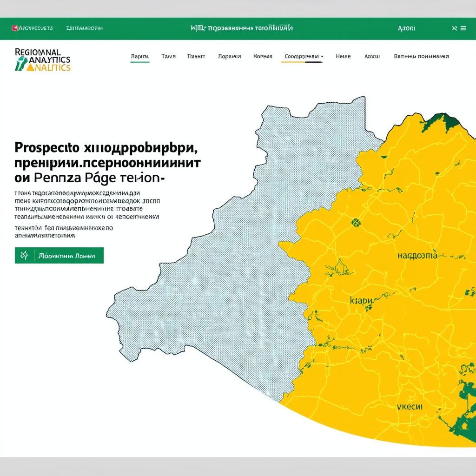Click the X icon beside the hamburger menu
476x476 pixels.
point(454,28)
